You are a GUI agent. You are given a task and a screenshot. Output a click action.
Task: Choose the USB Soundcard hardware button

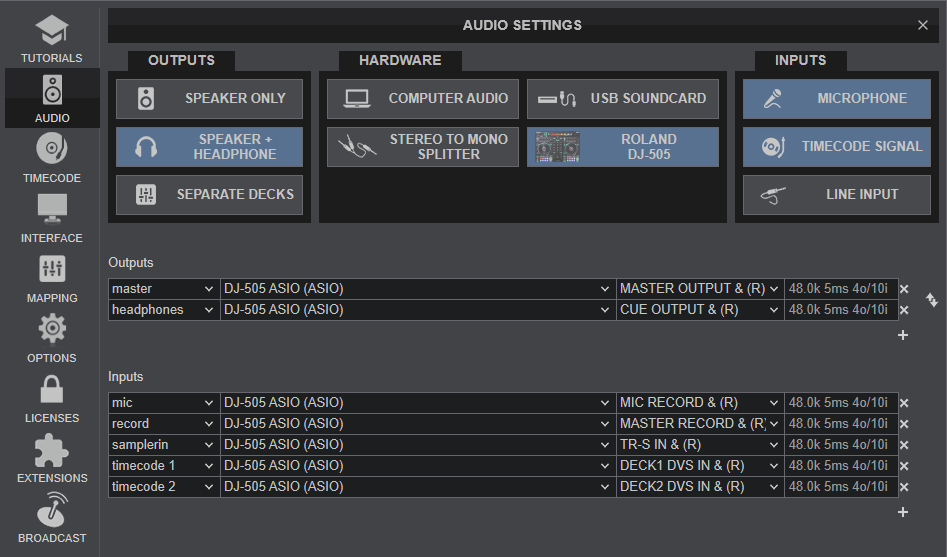coord(623,98)
